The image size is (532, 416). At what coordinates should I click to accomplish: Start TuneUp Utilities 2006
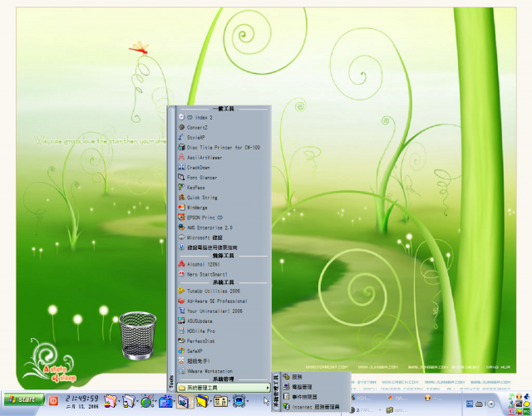point(224,291)
